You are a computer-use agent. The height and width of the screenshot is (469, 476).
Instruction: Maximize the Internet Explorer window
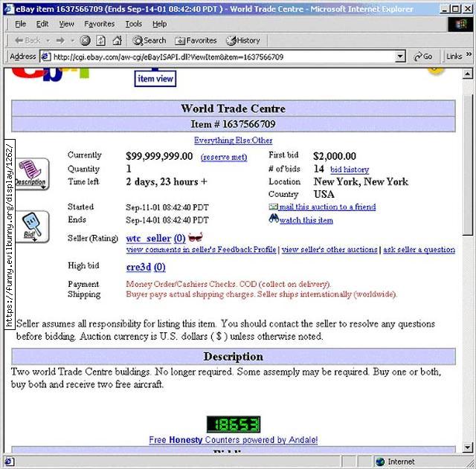pos(456,9)
